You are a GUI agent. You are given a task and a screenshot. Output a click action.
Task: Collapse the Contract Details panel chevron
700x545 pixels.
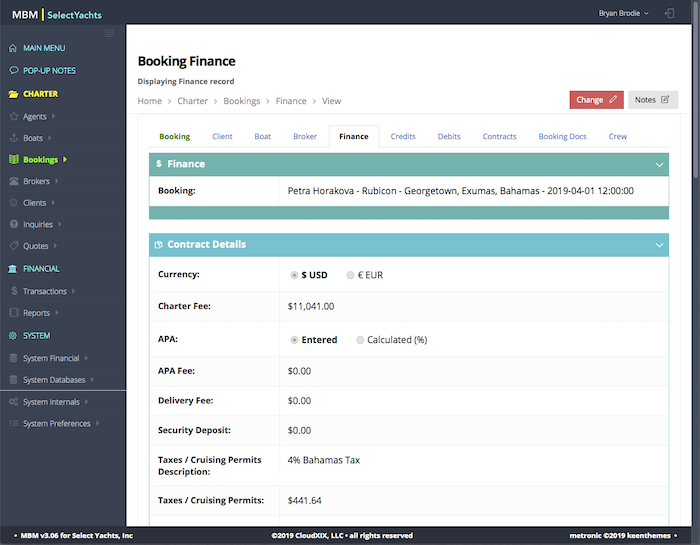659,245
